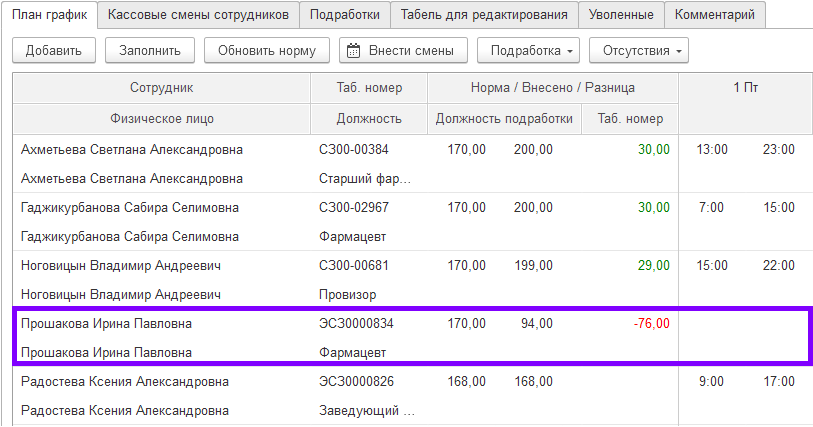This screenshot has height=427, width=813.
Task: Switch to Кассовые смены сотрудников tab
Action: (x=198, y=15)
